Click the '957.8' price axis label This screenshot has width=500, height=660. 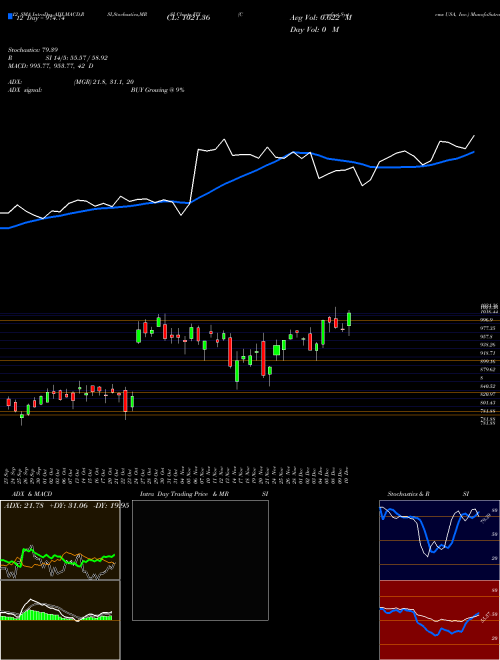pos(487,336)
